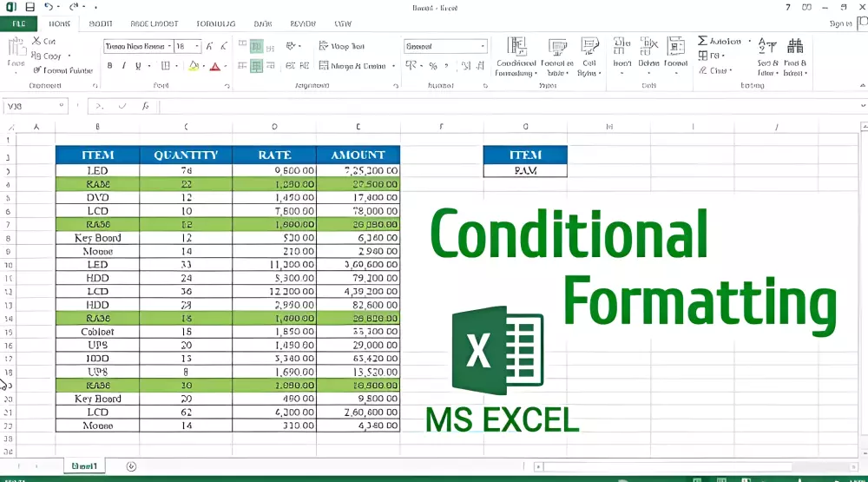Click the Save icon in quick access toolbar
This screenshot has width=868, height=482.
pyautogui.click(x=30, y=7)
